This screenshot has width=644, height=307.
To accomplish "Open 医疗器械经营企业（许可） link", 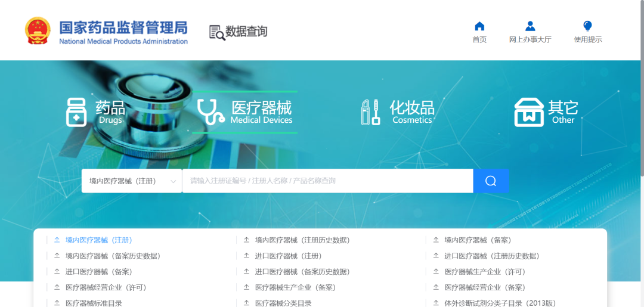I will coord(106,287).
